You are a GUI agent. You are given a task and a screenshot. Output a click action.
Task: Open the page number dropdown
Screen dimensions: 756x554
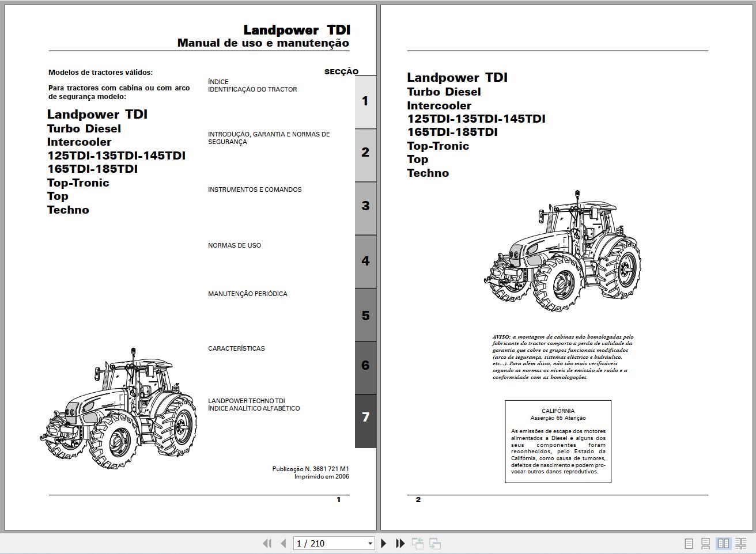point(370,543)
